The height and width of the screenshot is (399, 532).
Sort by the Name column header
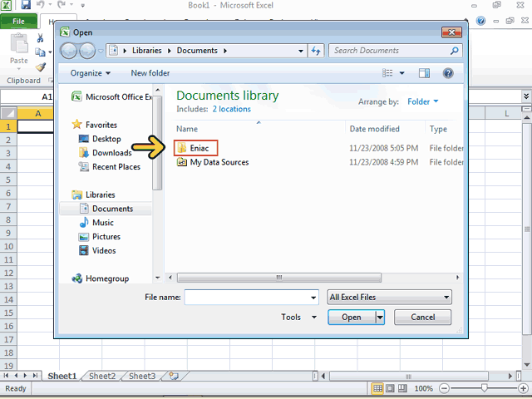(x=187, y=129)
